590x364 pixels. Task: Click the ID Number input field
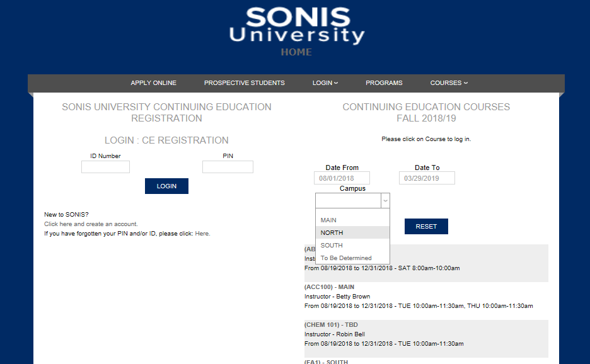(x=105, y=167)
